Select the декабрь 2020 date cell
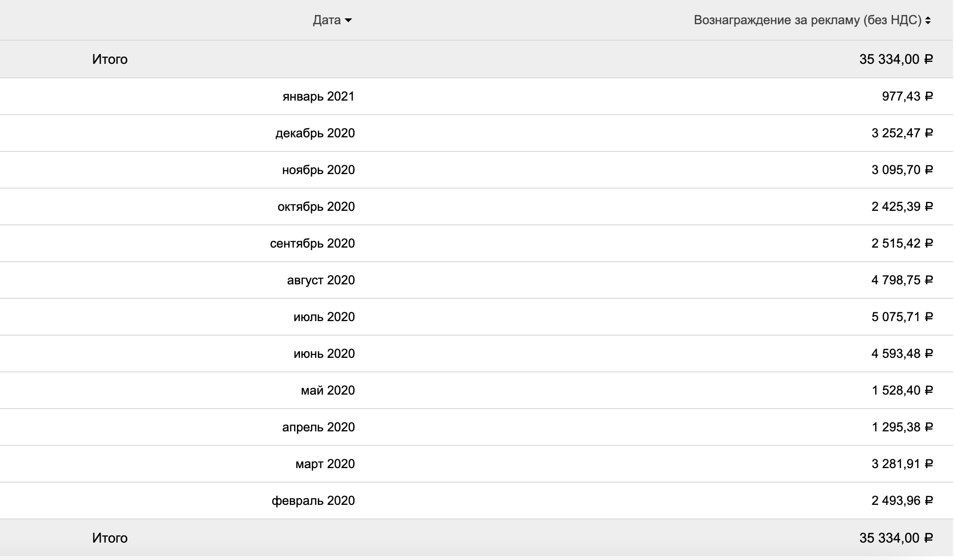 [315, 133]
